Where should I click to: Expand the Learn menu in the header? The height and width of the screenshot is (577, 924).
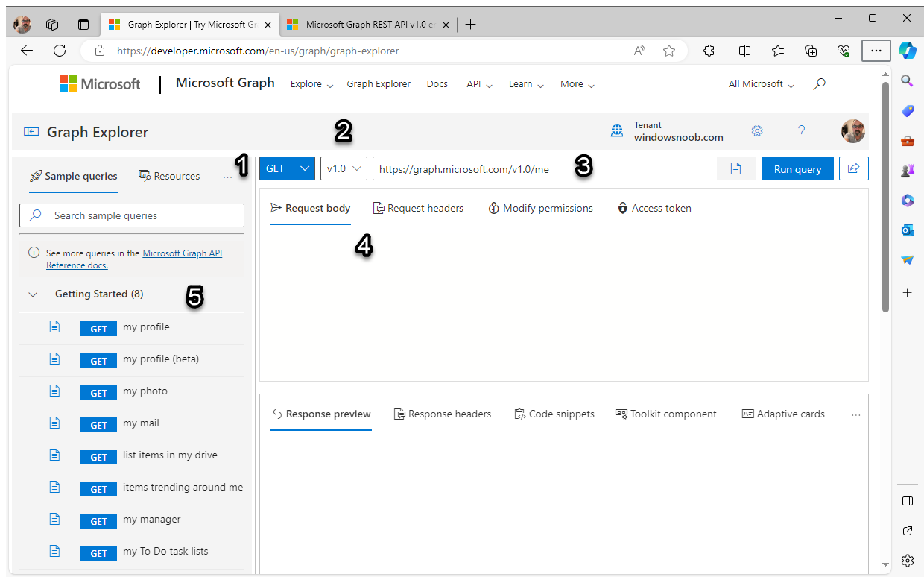click(526, 84)
